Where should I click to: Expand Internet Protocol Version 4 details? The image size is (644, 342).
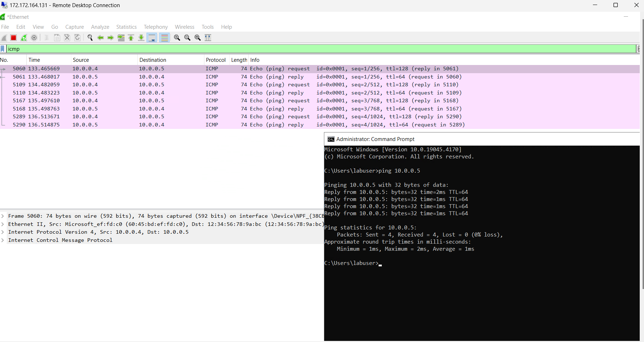coord(3,232)
